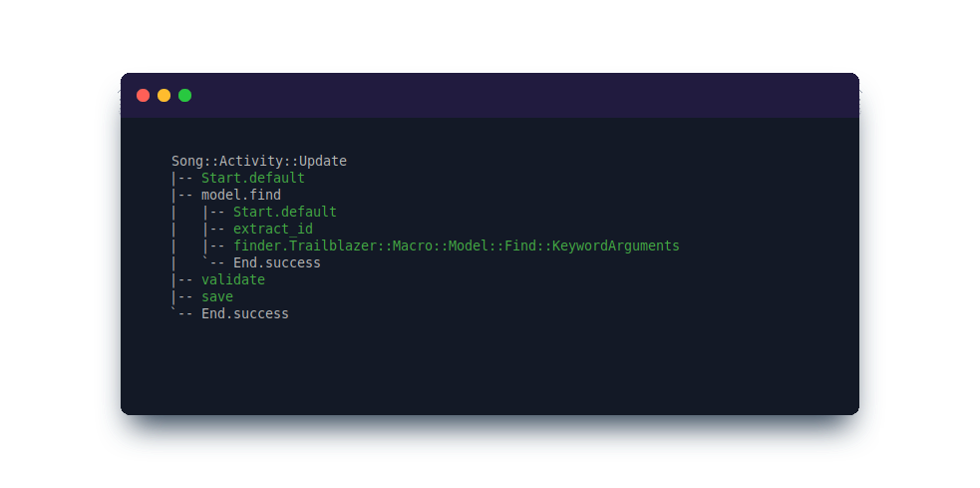Click Start.default nested under model.find
The image size is (980, 488).
(x=285, y=212)
